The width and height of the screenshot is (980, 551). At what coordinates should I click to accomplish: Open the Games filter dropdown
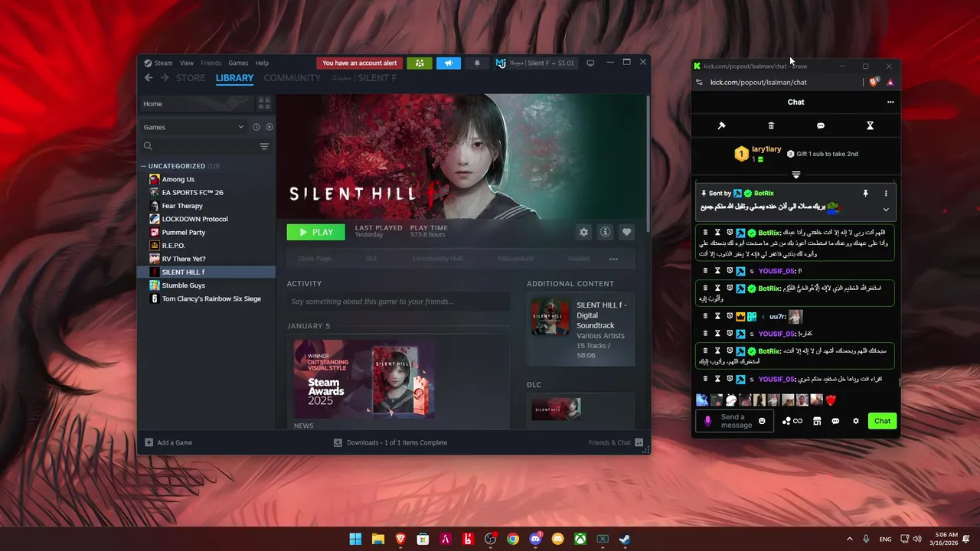pyautogui.click(x=194, y=127)
